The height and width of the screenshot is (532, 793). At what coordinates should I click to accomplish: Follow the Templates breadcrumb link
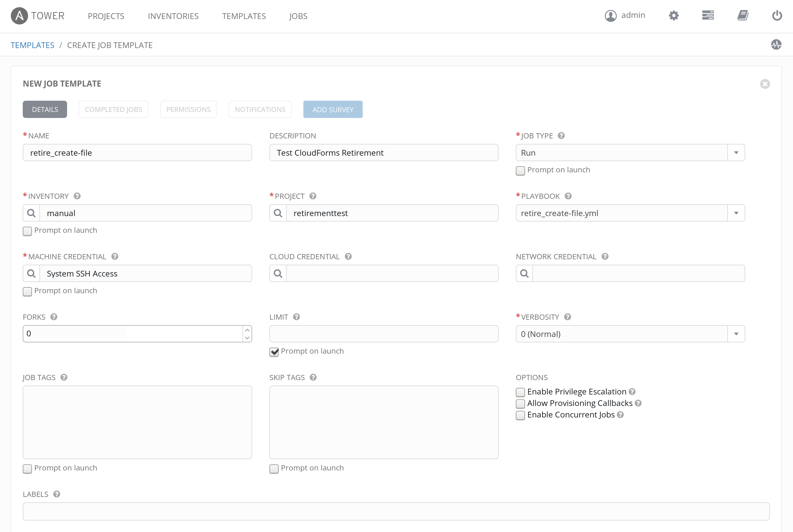coord(32,45)
